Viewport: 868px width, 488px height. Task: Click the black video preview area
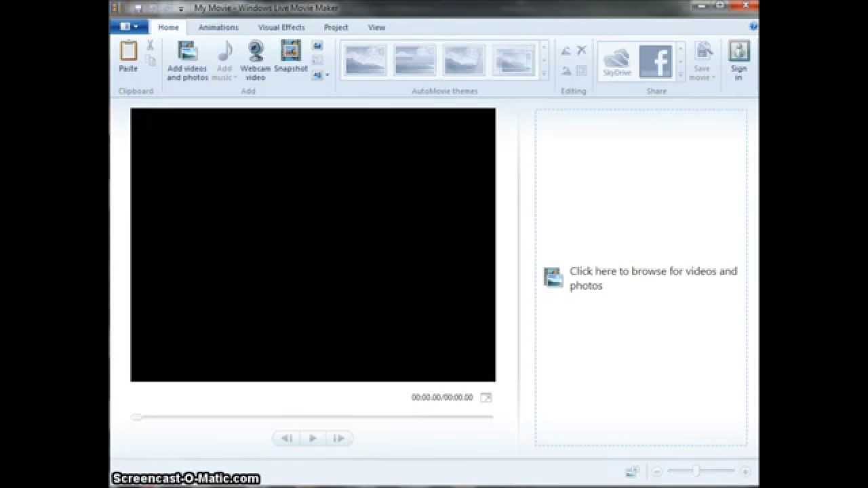[313, 245]
